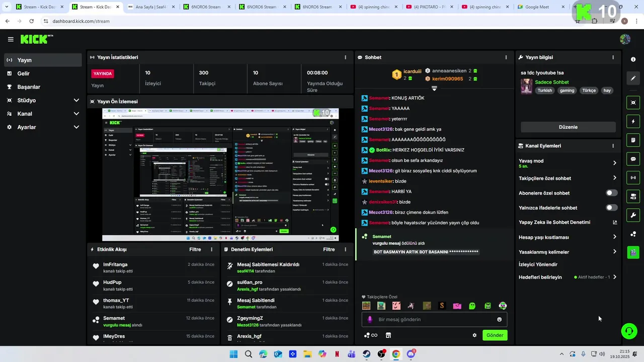Open Yayın bilgisi panel three-dot menu
Viewport: 644px width, 362px height.
coord(613,57)
